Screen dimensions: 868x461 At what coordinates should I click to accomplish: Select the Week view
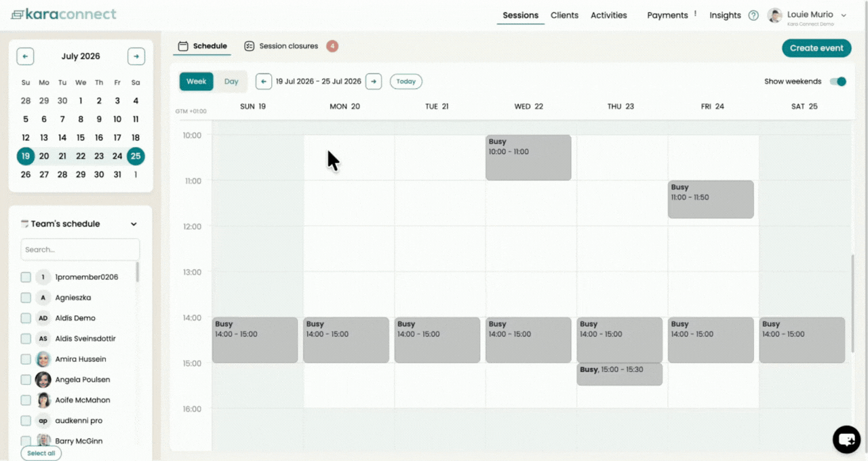click(197, 81)
